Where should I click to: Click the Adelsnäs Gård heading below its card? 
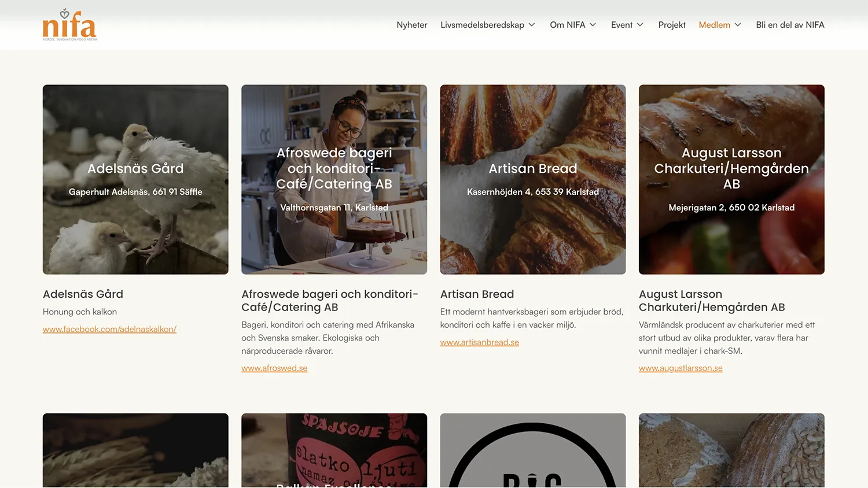83,294
